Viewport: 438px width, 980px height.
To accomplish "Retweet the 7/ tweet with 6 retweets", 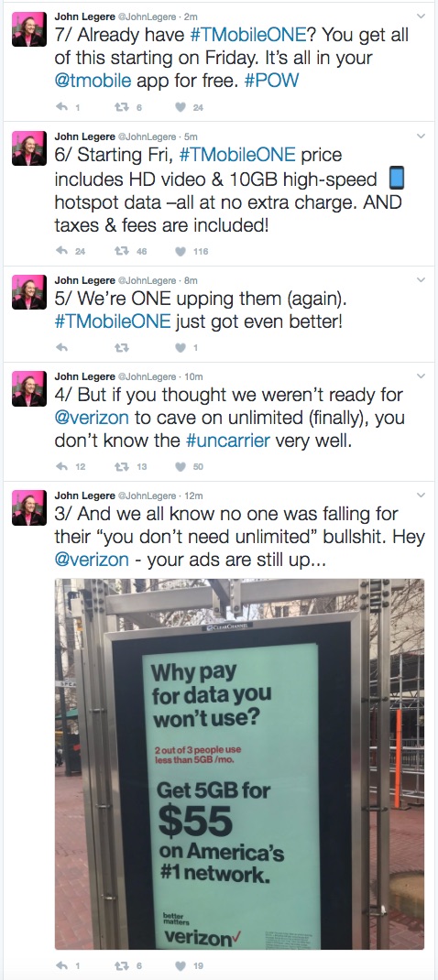I will click(x=120, y=107).
